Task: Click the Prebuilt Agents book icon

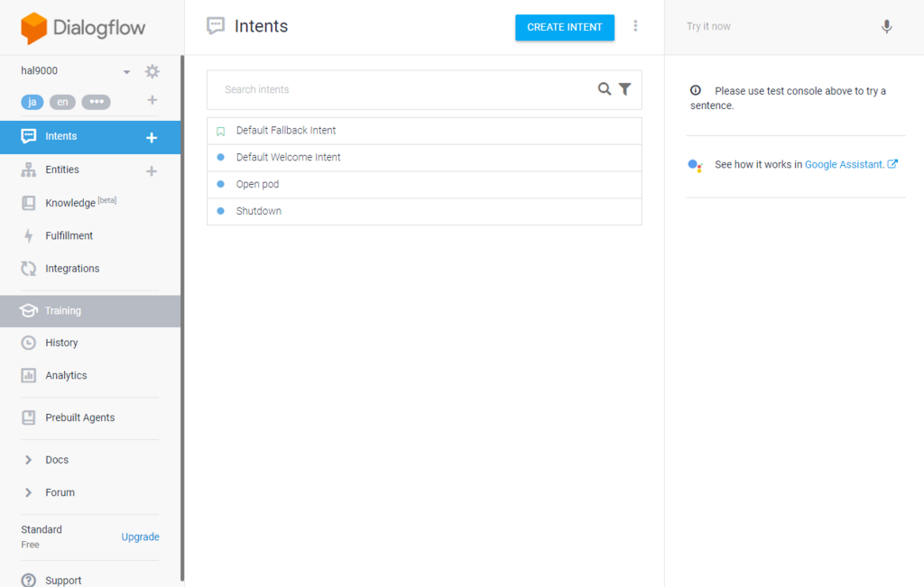Action: (28, 417)
